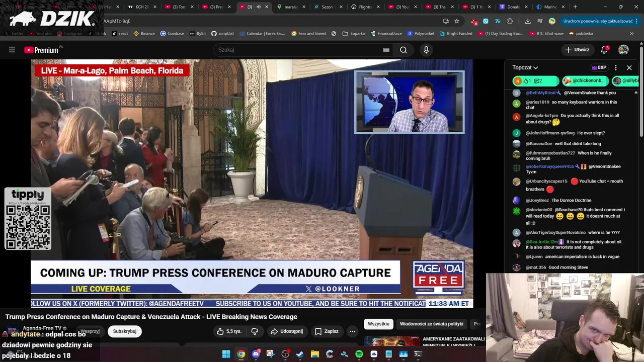Click the Udostępnij share button
Viewport: 644px width, 362px height.
[x=287, y=331]
